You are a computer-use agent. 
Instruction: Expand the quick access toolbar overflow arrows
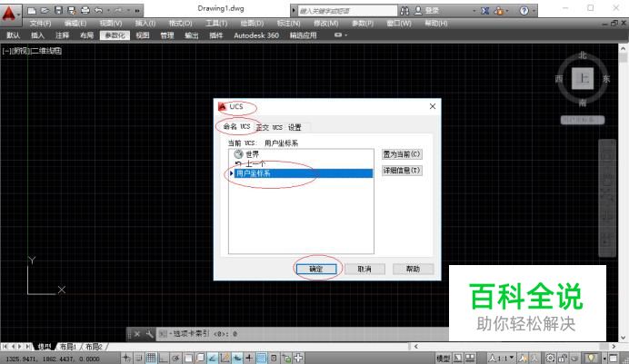point(137,10)
